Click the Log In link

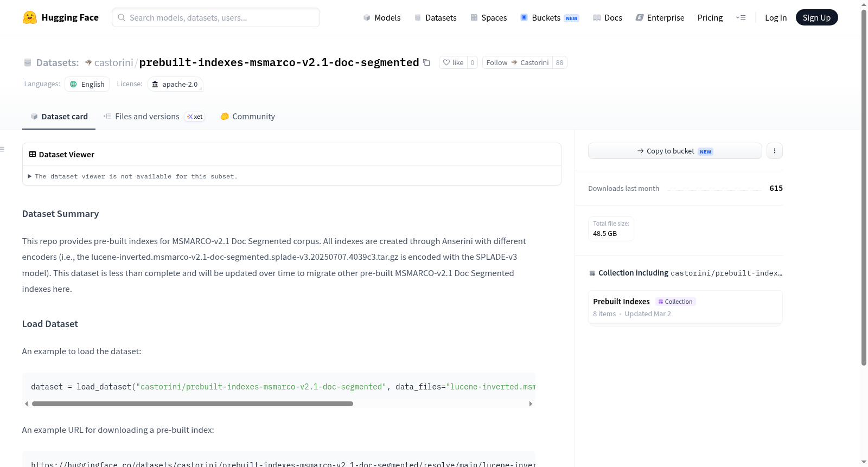(x=776, y=17)
